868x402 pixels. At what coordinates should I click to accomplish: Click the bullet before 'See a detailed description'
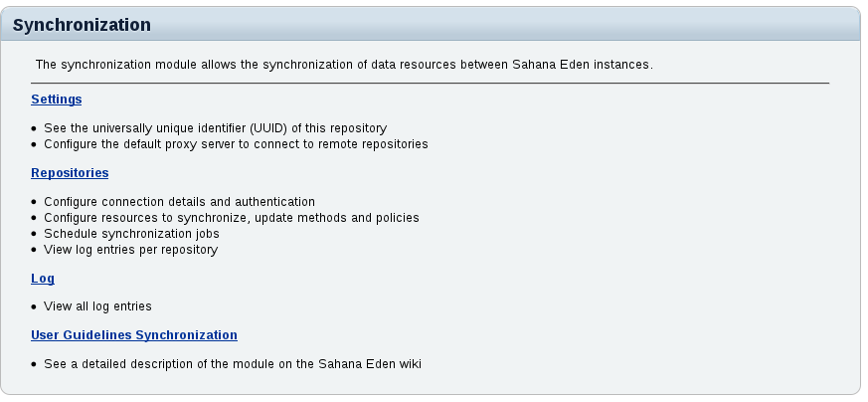coord(34,365)
